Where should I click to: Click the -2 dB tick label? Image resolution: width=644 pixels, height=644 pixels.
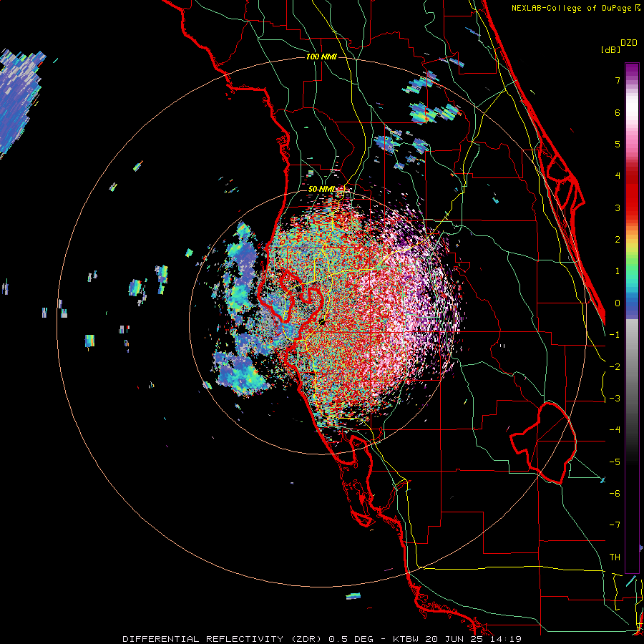click(615, 367)
